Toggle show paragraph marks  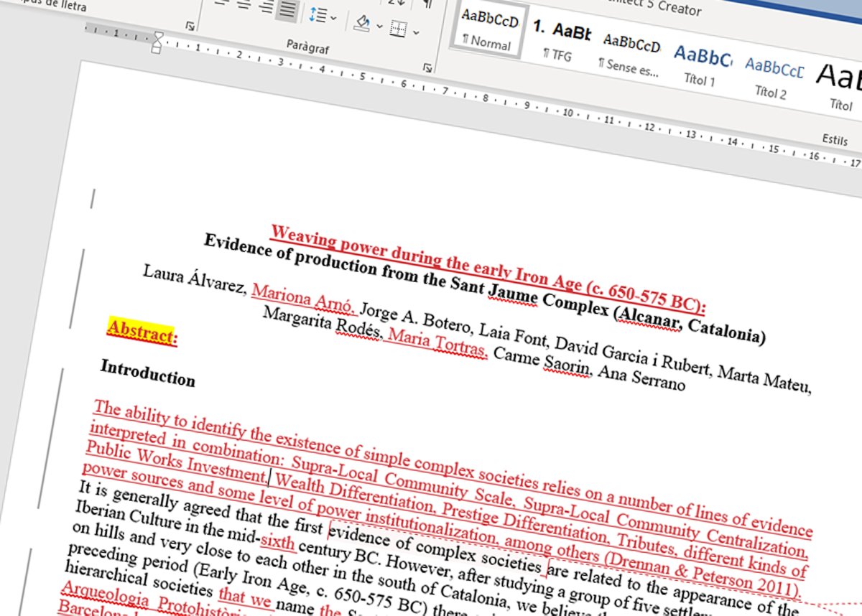pyautogui.click(x=429, y=4)
